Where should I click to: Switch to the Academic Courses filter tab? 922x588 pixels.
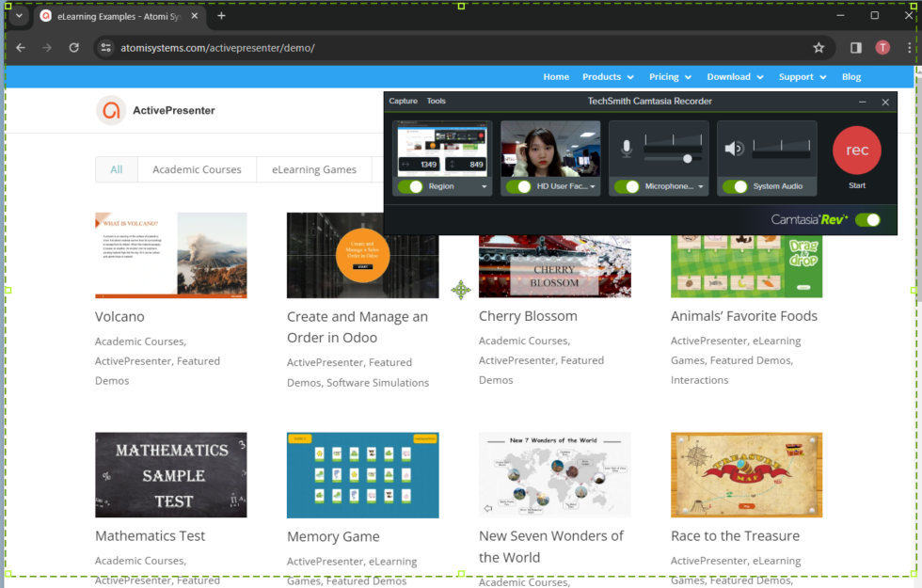(197, 169)
